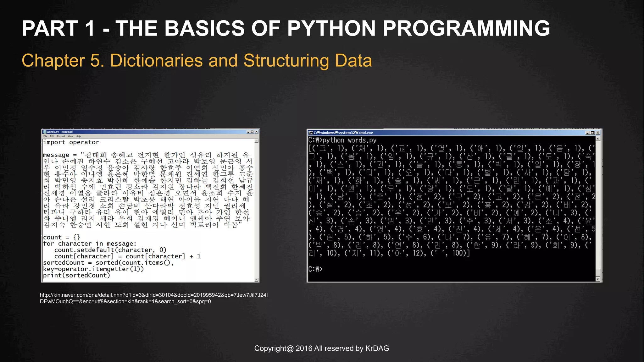Click Notepad scrollbar down arrow
Image resolution: width=644 pixels, height=362 pixels.
(x=257, y=279)
